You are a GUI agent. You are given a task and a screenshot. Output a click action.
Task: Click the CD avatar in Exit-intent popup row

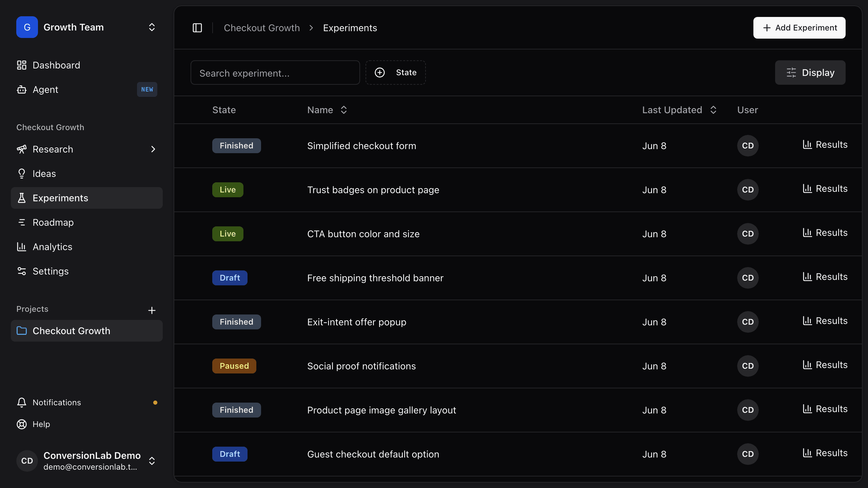[748, 322]
